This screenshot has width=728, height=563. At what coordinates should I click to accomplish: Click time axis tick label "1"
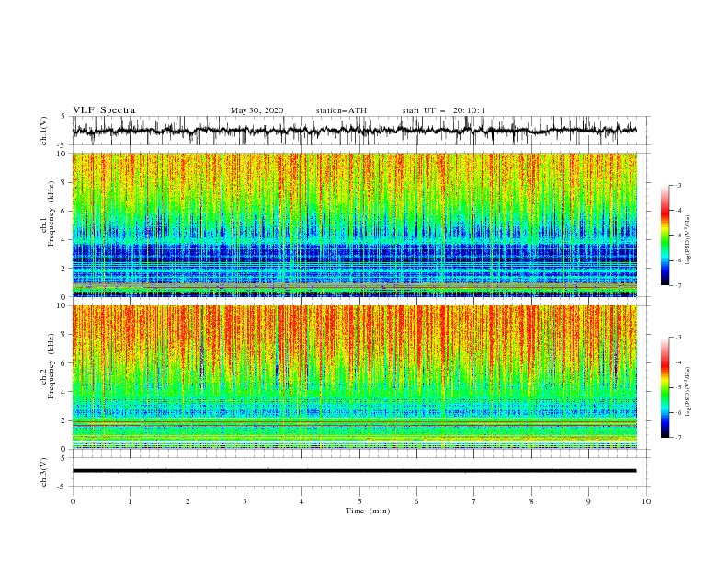130,501
